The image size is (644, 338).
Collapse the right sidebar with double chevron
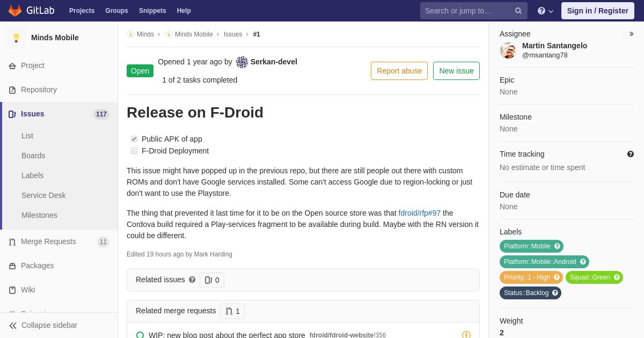(x=632, y=34)
